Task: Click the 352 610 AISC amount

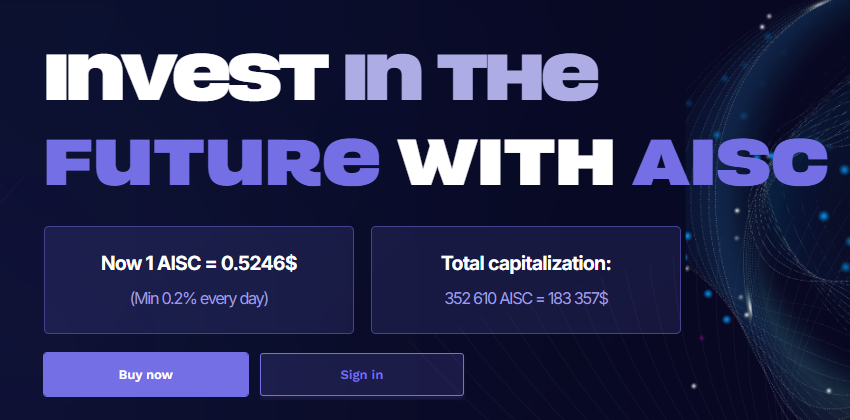Action: click(487, 298)
